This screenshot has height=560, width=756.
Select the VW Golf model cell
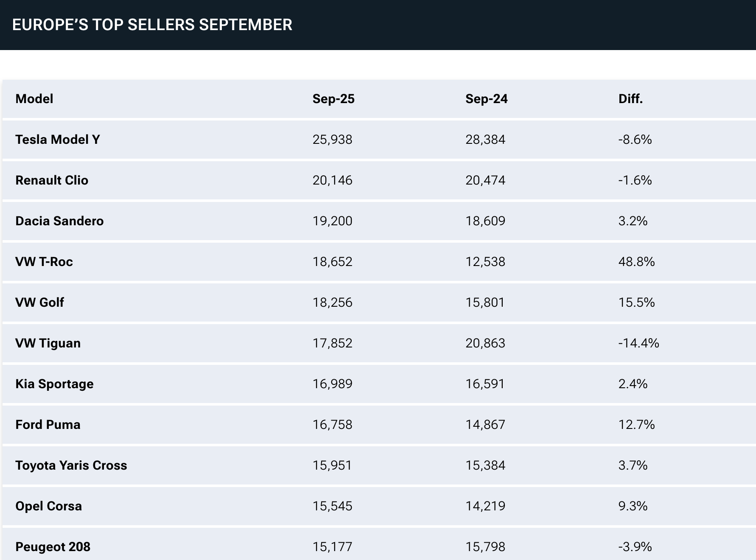pyautogui.click(x=39, y=302)
